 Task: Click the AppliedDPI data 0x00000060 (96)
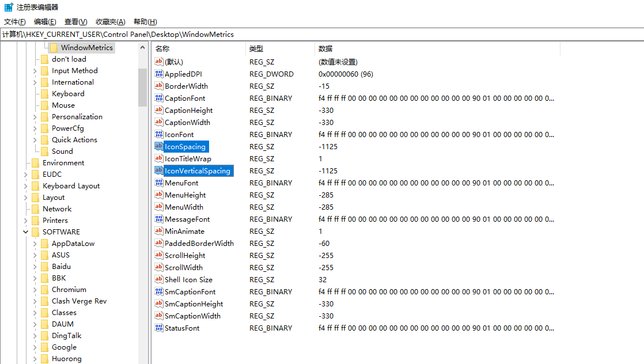coord(346,74)
